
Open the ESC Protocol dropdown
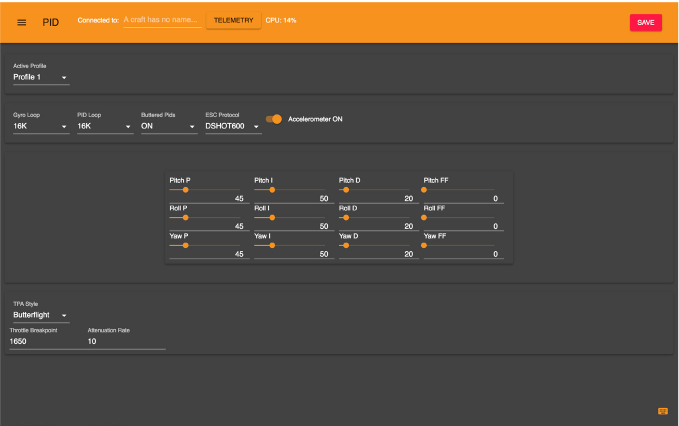(233, 126)
